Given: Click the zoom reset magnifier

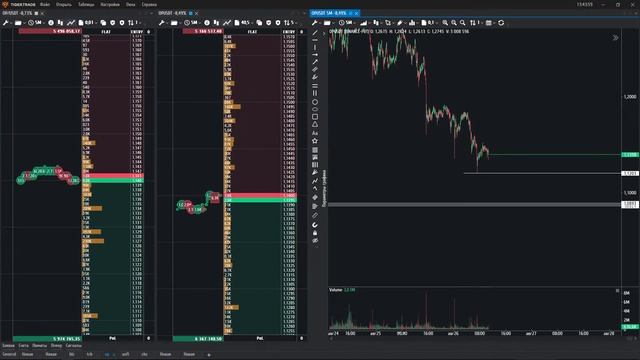Looking at the screenshot, I should (462, 23).
